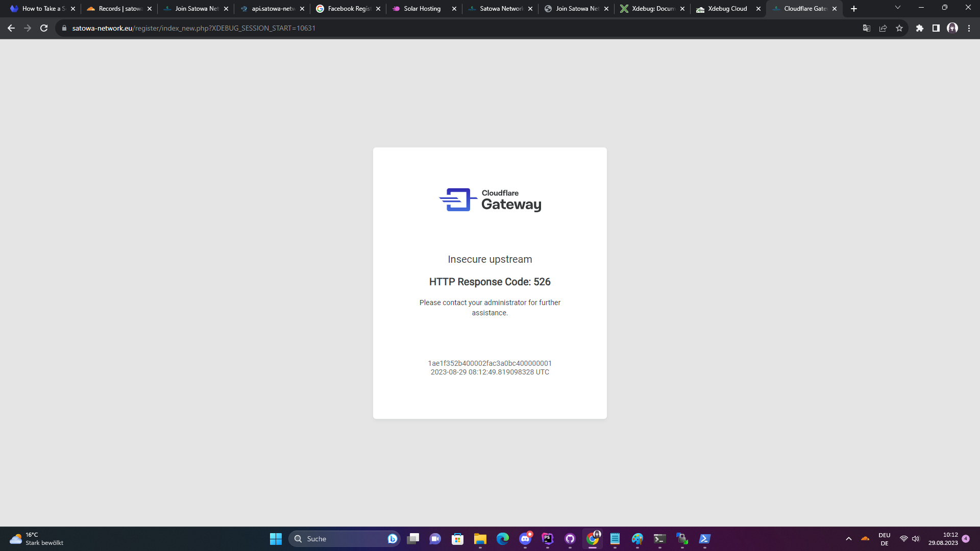
Task: Open the user profile avatar
Action: [x=952, y=28]
